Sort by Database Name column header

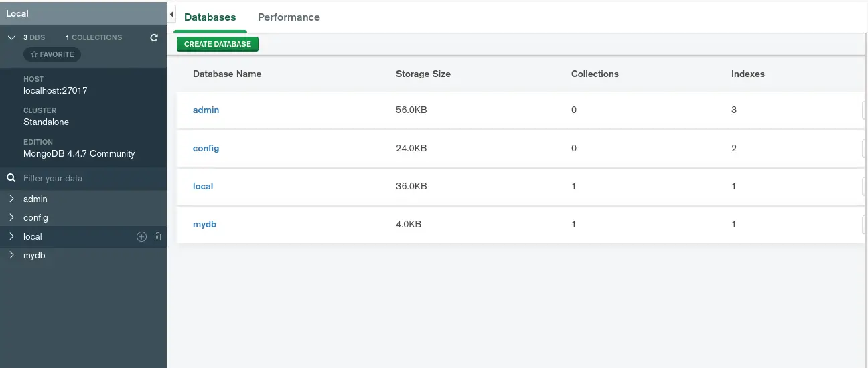click(227, 74)
